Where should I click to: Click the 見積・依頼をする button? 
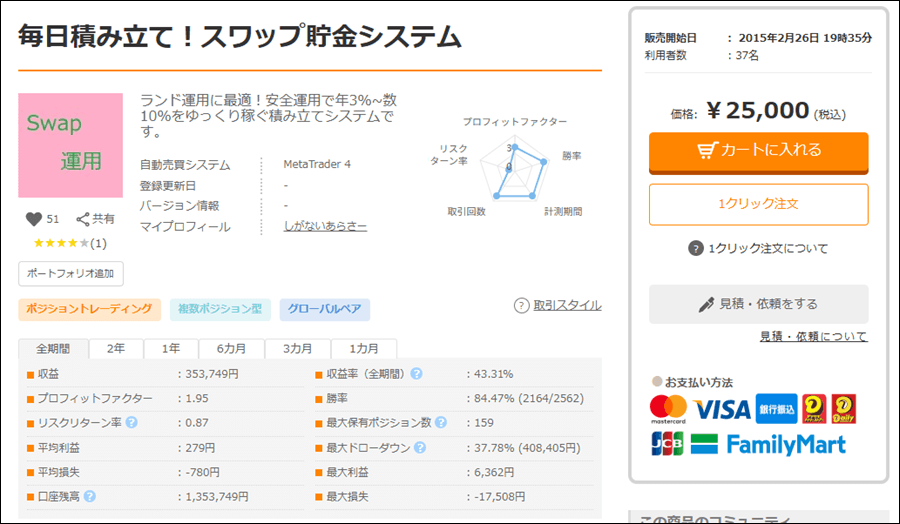tap(758, 304)
